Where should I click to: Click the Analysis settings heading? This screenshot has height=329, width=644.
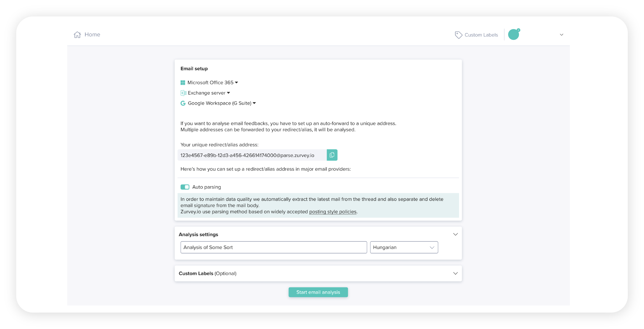(198, 235)
